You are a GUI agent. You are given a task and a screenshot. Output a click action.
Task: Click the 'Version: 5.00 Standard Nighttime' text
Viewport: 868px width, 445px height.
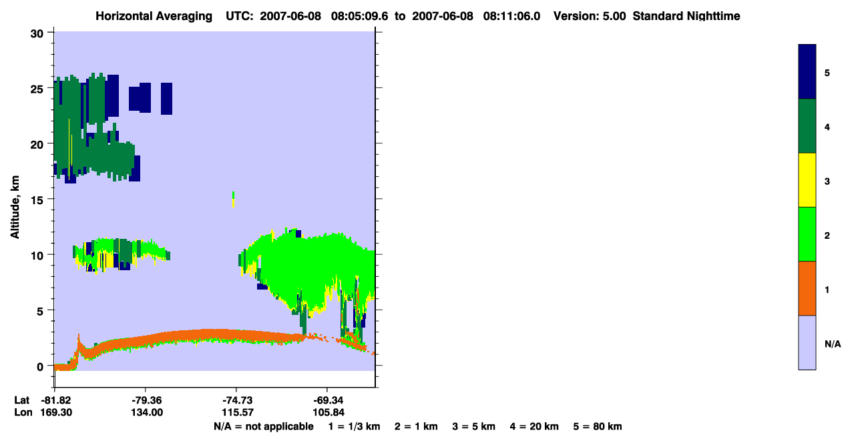coord(647,16)
